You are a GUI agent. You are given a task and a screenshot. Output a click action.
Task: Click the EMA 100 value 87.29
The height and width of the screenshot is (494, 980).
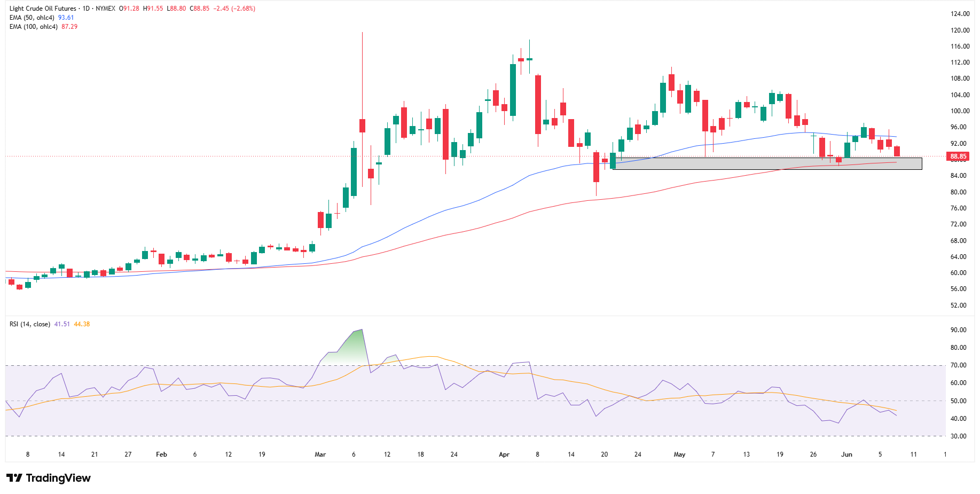[69, 27]
